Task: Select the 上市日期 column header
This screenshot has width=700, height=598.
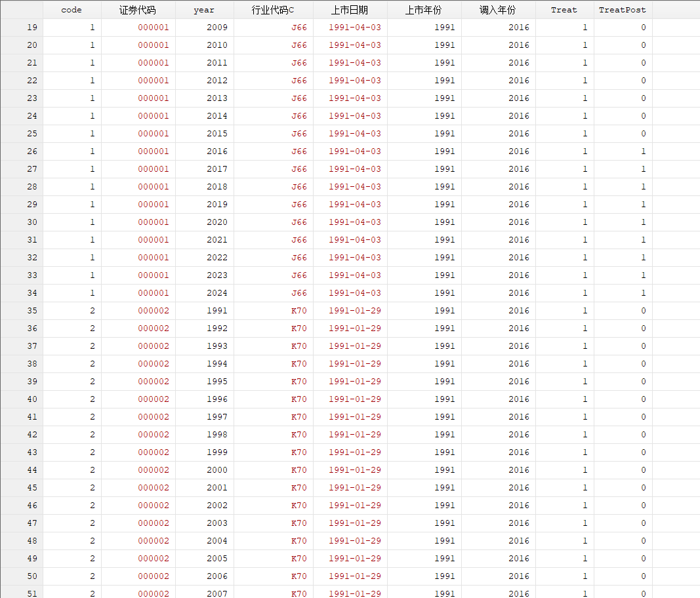Action: point(350,10)
